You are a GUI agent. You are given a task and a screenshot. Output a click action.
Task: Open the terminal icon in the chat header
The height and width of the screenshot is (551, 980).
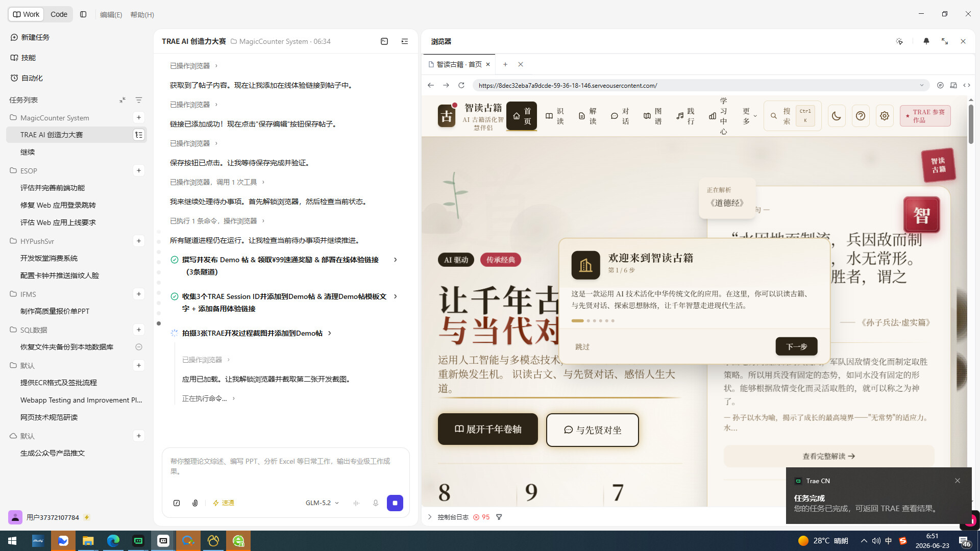pos(384,41)
